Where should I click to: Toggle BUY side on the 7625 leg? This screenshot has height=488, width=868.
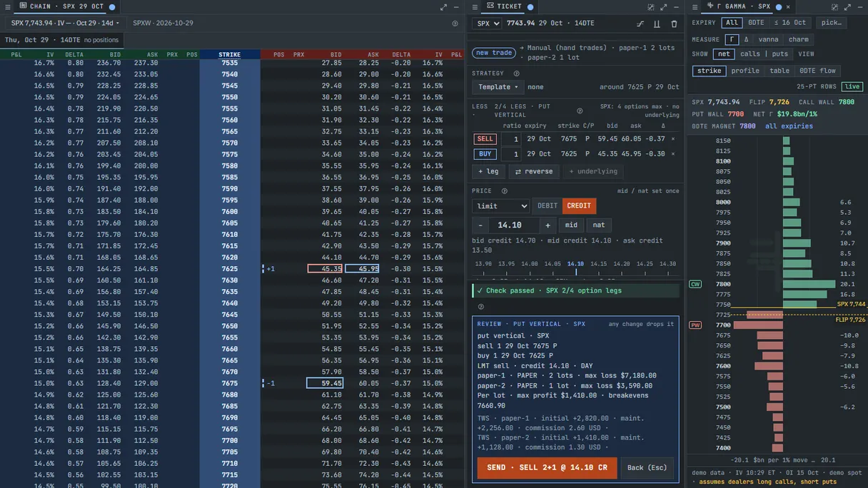click(485, 154)
